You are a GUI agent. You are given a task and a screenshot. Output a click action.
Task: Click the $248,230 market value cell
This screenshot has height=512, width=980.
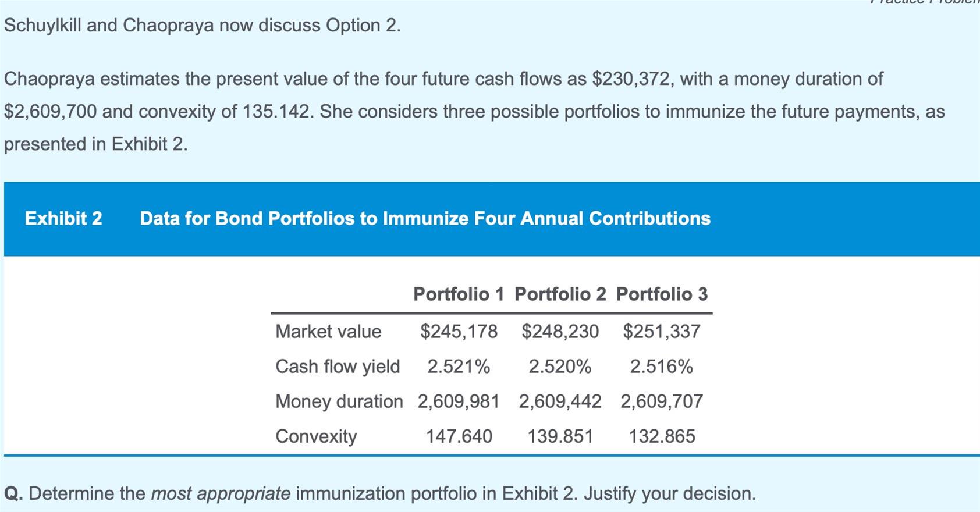tap(560, 332)
